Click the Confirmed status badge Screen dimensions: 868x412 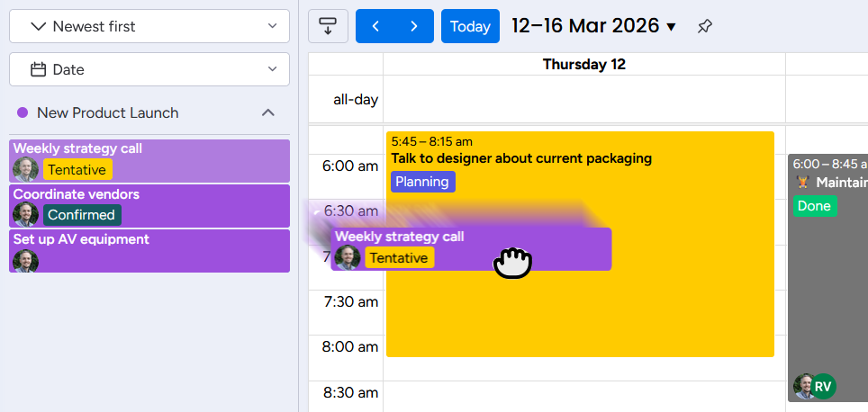[81, 215]
